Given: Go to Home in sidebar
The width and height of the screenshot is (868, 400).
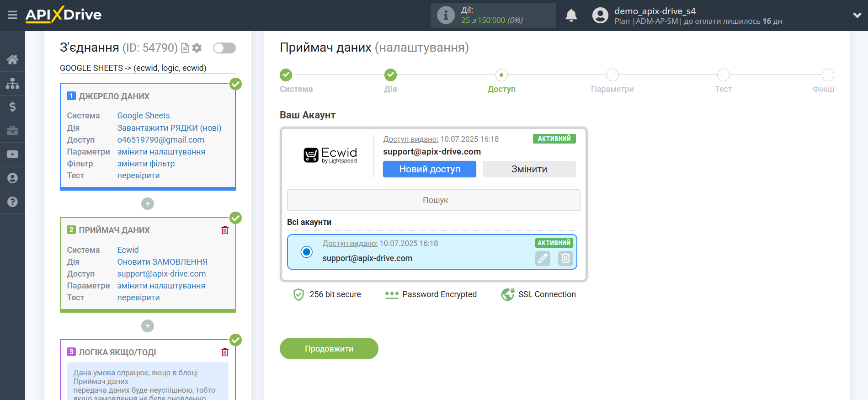Looking at the screenshot, I should pos(12,59).
